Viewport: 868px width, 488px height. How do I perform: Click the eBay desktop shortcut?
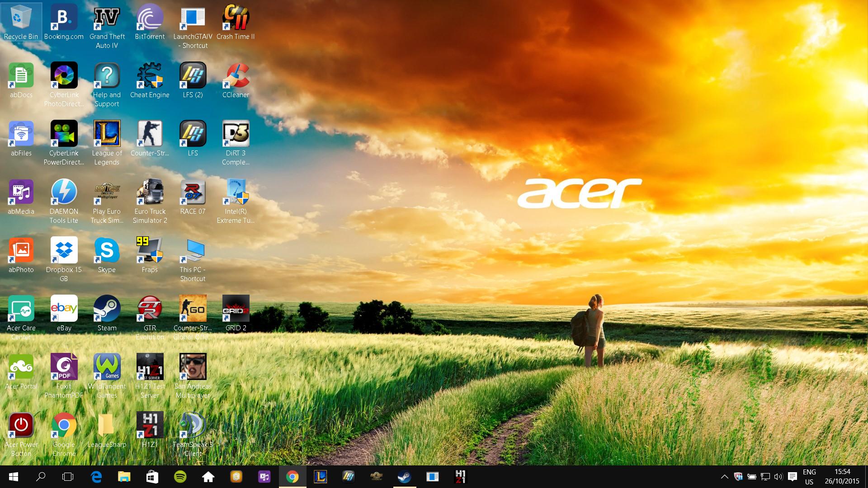[x=64, y=314]
